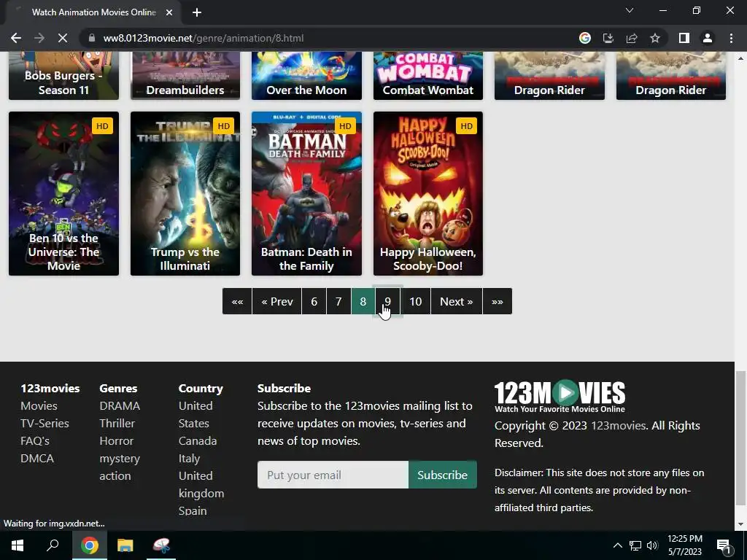This screenshot has height=560, width=747.
Task: Open Happy Halloween, Scooby-Doo! movie
Action: [x=428, y=193]
